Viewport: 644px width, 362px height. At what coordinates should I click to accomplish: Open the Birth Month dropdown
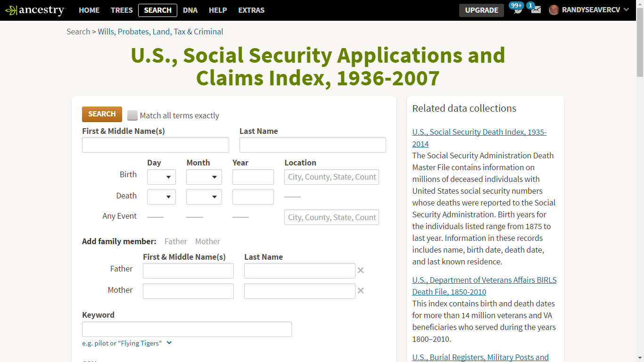click(204, 177)
